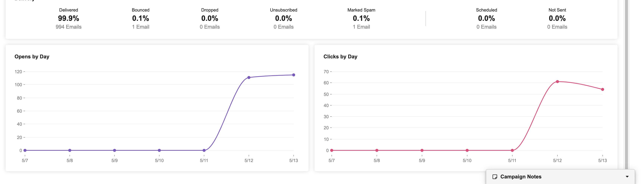Click the Scheduled 0.0% statistic

(486, 18)
